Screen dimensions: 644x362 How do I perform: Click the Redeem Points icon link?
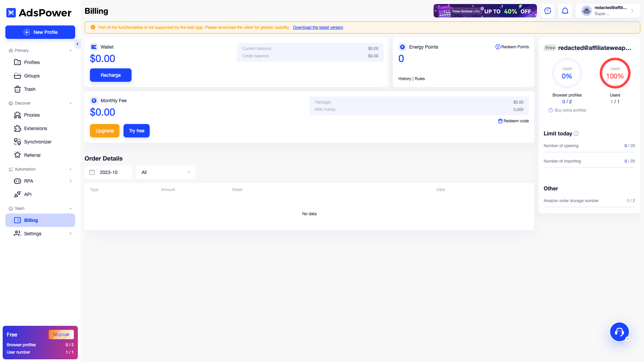point(498,47)
